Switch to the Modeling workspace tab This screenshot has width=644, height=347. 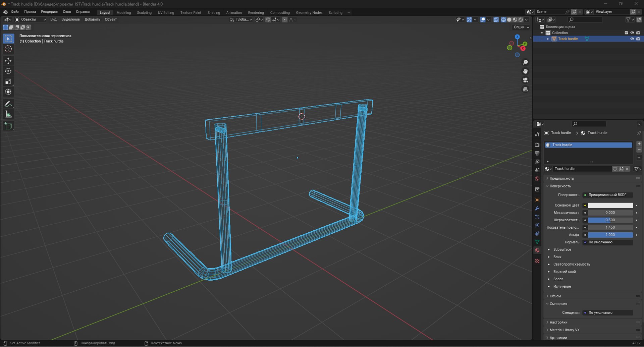tap(123, 13)
